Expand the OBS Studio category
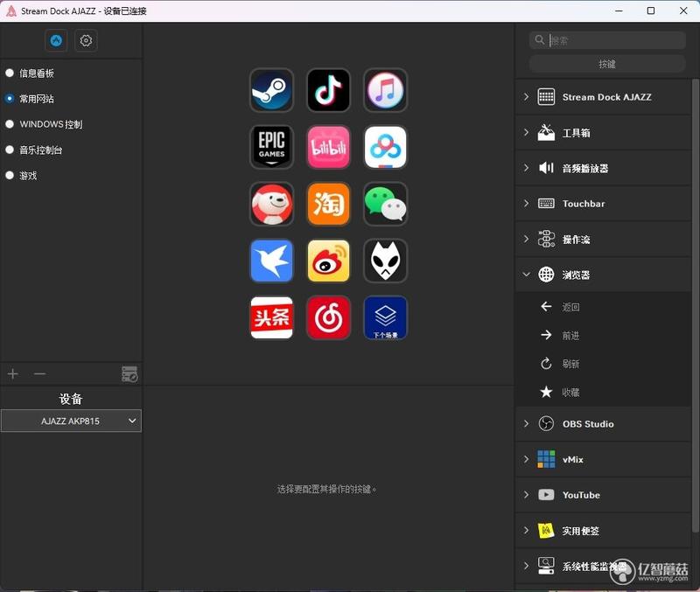 coord(605,424)
